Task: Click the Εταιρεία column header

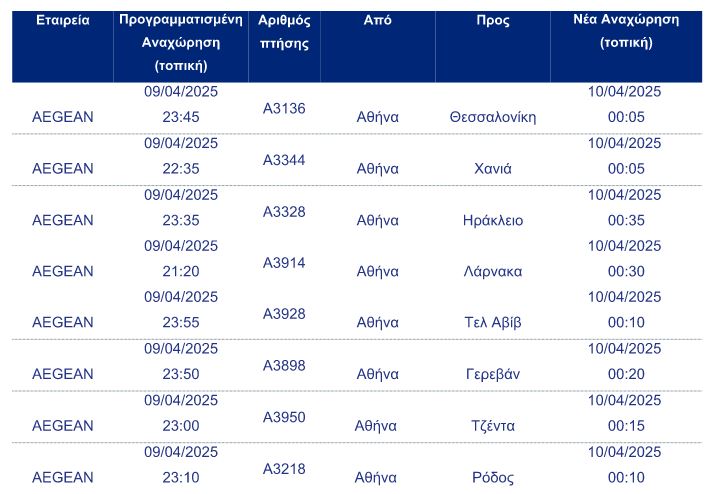Action: click(x=62, y=21)
